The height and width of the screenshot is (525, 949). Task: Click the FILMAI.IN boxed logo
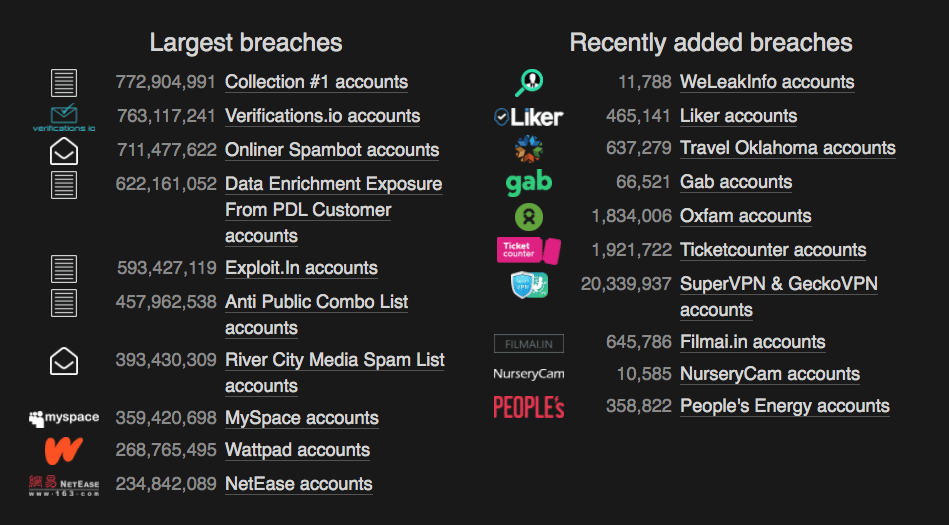click(529, 343)
